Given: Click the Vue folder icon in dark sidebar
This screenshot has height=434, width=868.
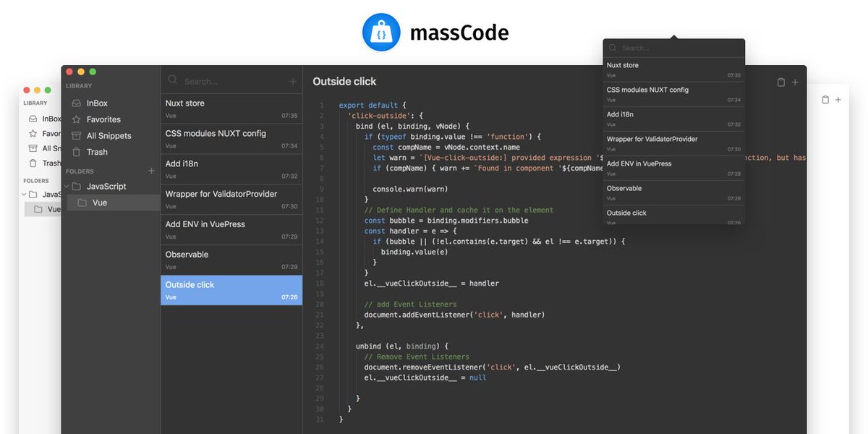Looking at the screenshot, I should (82, 203).
